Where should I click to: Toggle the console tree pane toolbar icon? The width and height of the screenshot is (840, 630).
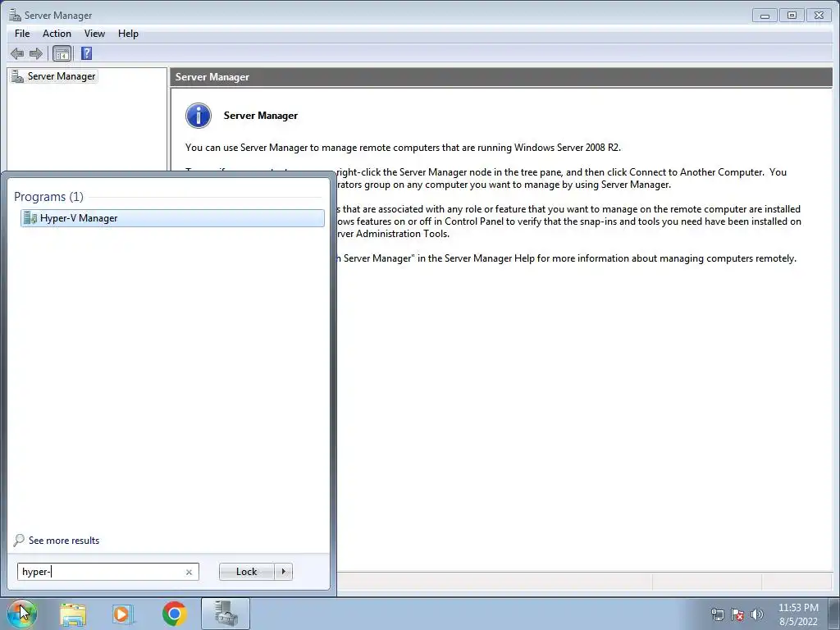click(x=62, y=53)
